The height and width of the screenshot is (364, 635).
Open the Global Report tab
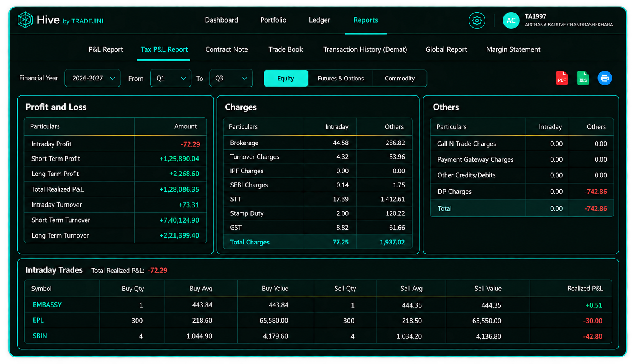tap(446, 49)
